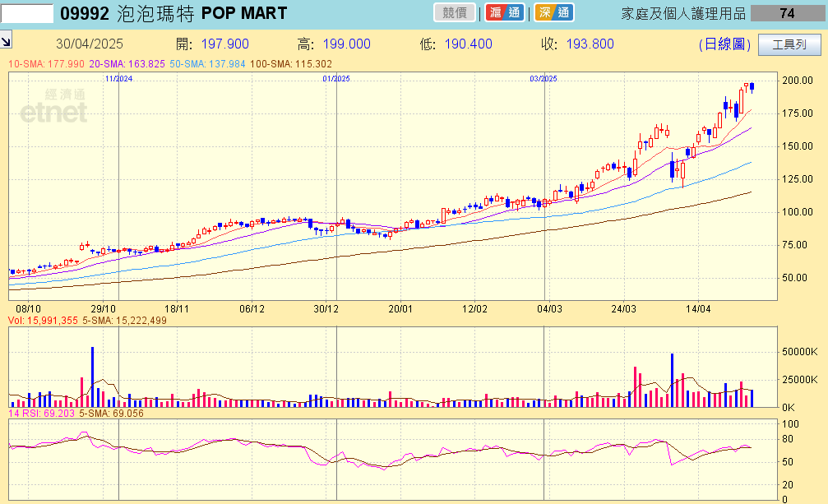Click the 150.00 price axis label
The width and height of the screenshot is (828, 504).
pyautogui.click(x=798, y=146)
